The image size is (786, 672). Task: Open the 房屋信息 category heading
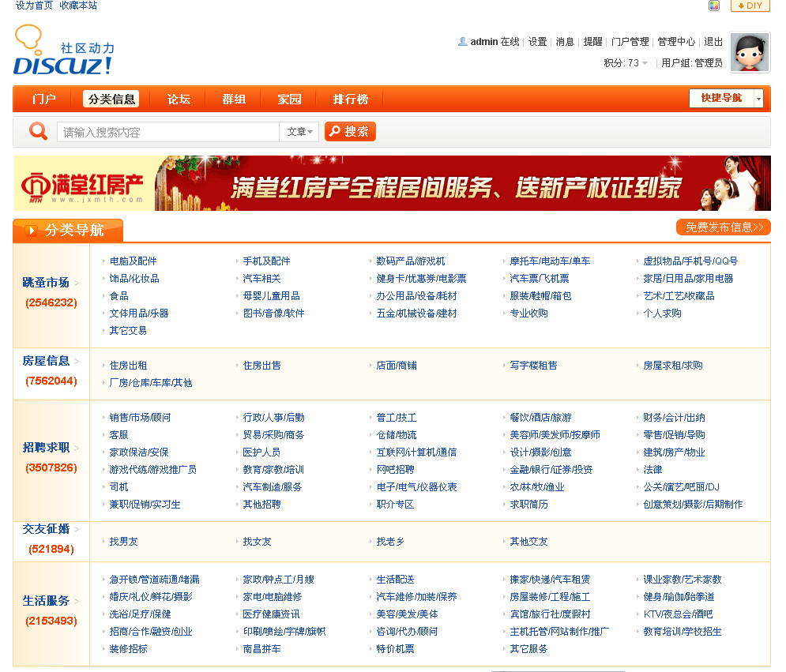pyautogui.click(x=46, y=361)
